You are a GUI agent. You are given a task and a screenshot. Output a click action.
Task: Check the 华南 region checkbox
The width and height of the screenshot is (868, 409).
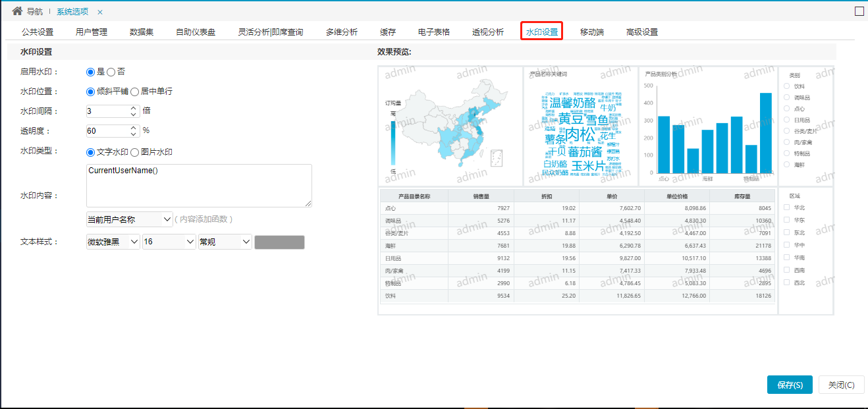pos(786,258)
